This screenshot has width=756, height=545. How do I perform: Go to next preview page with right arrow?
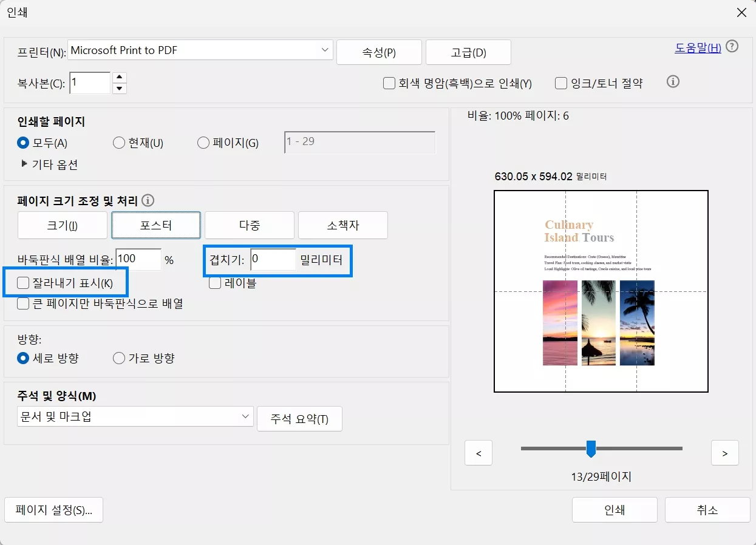pos(724,453)
